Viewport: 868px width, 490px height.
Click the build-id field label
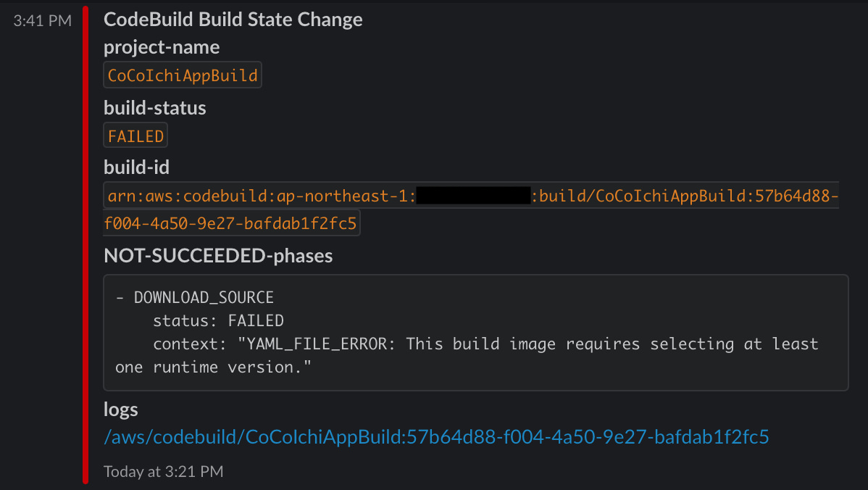[136, 167]
